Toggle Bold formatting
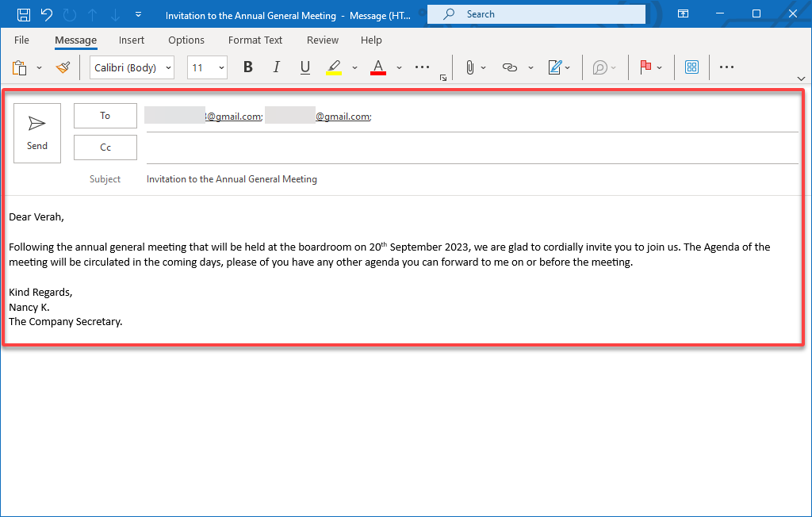This screenshot has width=812, height=517. (248, 67)
